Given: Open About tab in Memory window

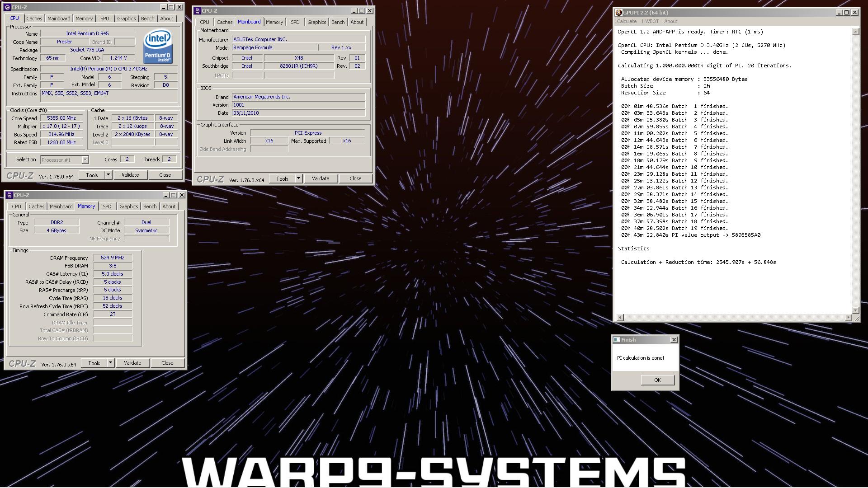Looking at the screenshot, I should 169,206.
